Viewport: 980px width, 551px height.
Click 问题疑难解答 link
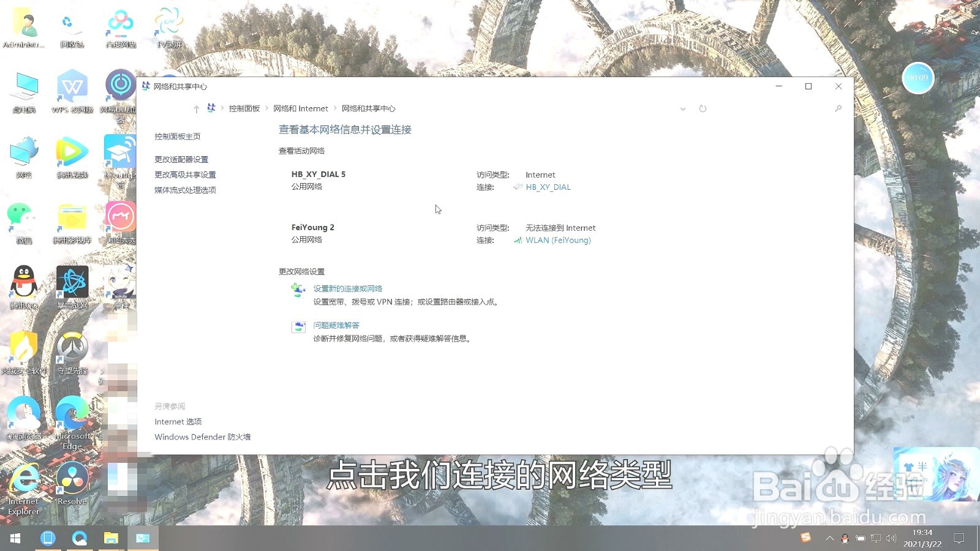click(336, 325)
